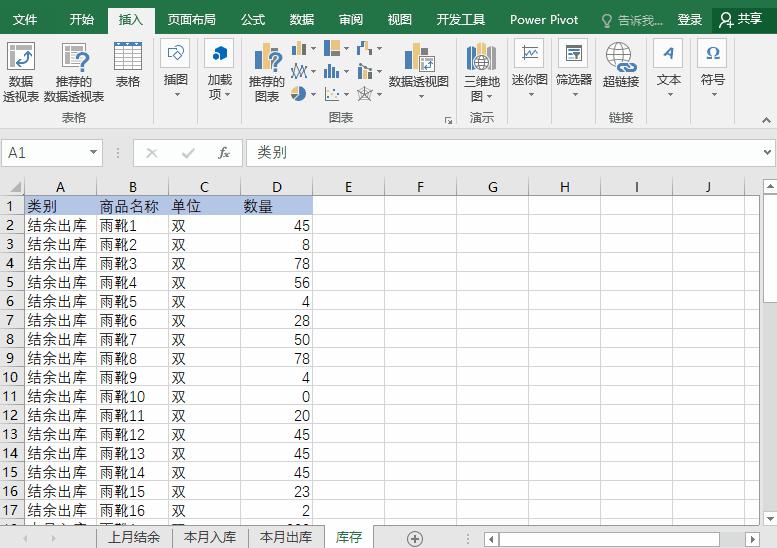Switch to the Page Layout (页面布局) tab
Image resolution: width=777 pixels, height=548 pixels.
coord(192,19)
